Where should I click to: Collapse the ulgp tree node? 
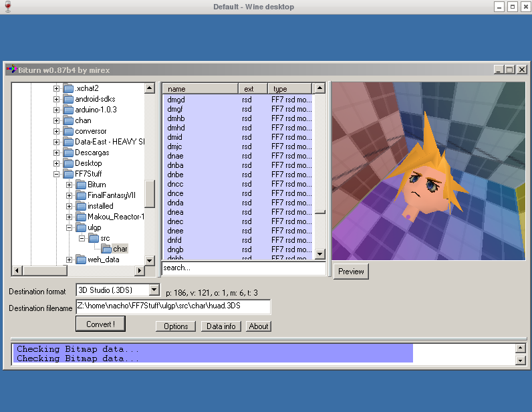tap(70, 227)
